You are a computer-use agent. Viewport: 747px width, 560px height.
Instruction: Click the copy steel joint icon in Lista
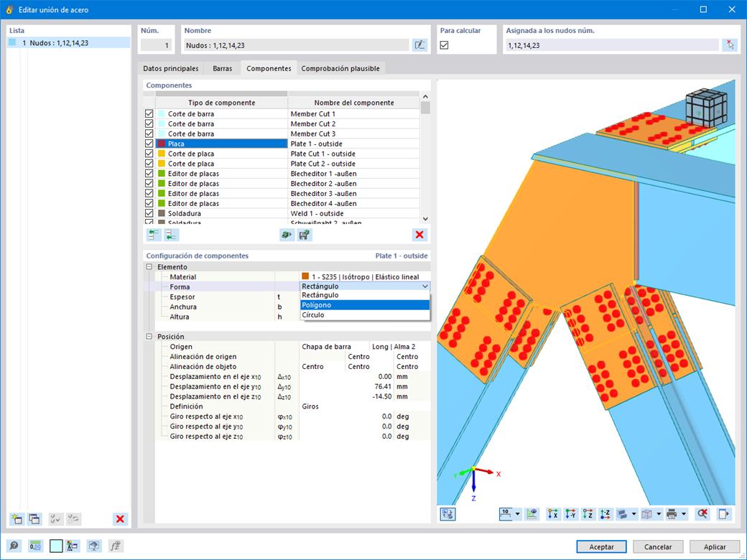(34, 519)
